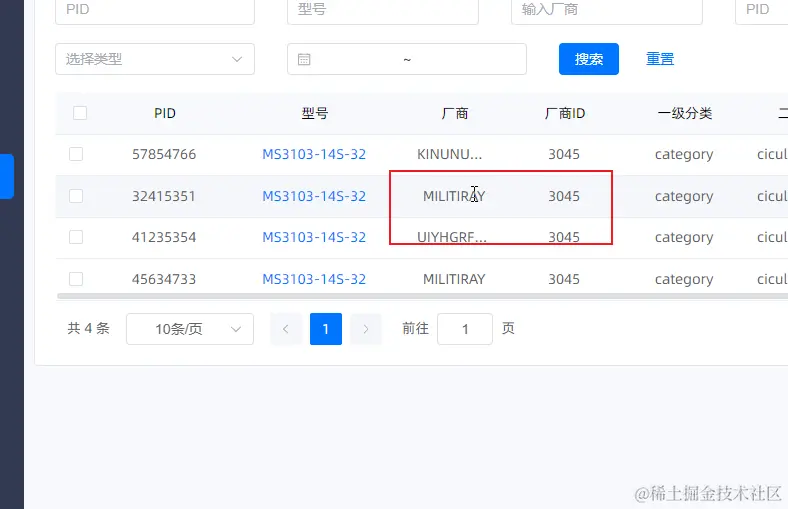Check the row with PID 32415351

76,196
